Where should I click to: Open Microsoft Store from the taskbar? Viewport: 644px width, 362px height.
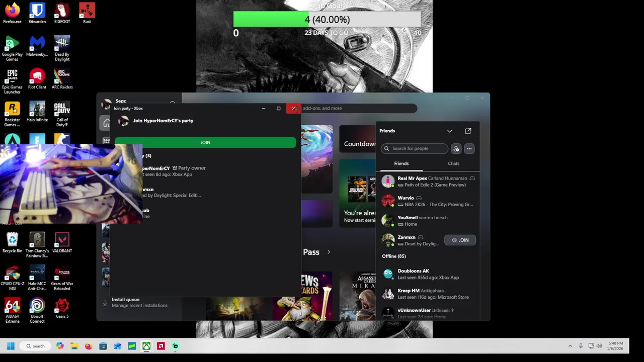tap(103, 346)
